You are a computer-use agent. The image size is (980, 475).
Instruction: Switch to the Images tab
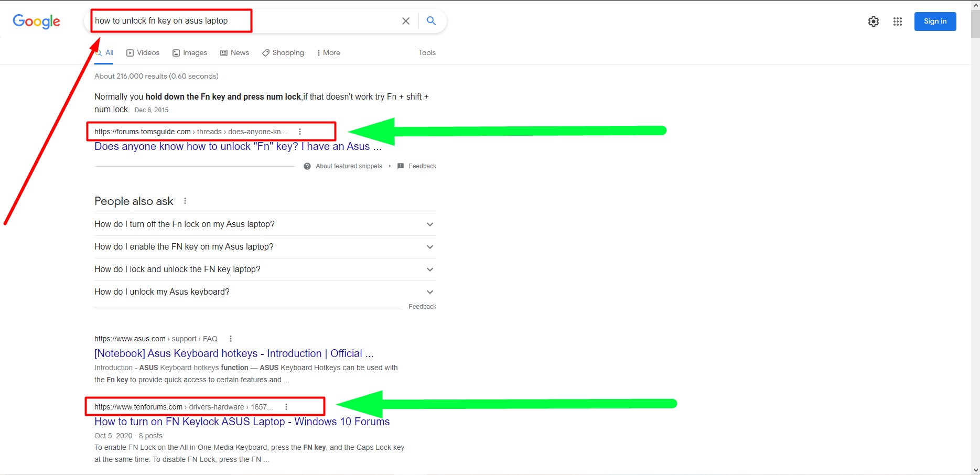tap(190, 53)
